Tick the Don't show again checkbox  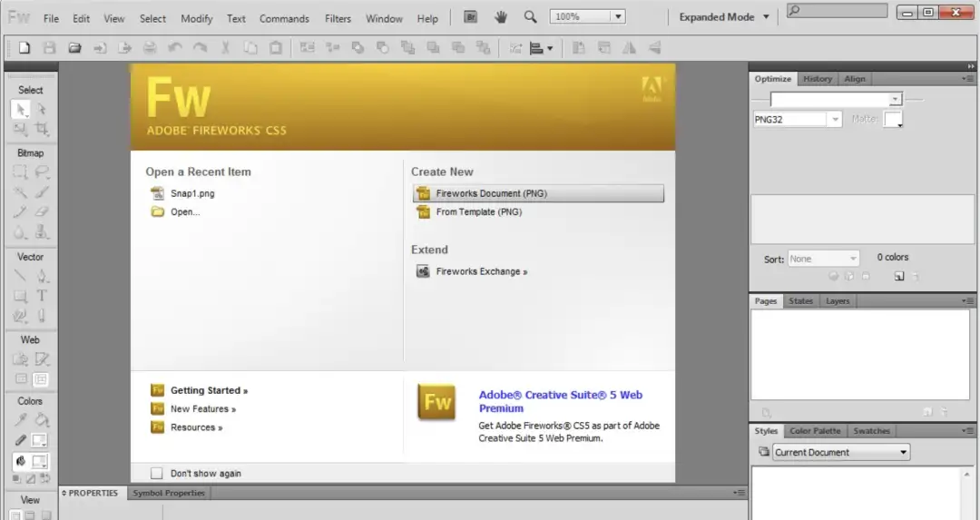click(156, 473)
